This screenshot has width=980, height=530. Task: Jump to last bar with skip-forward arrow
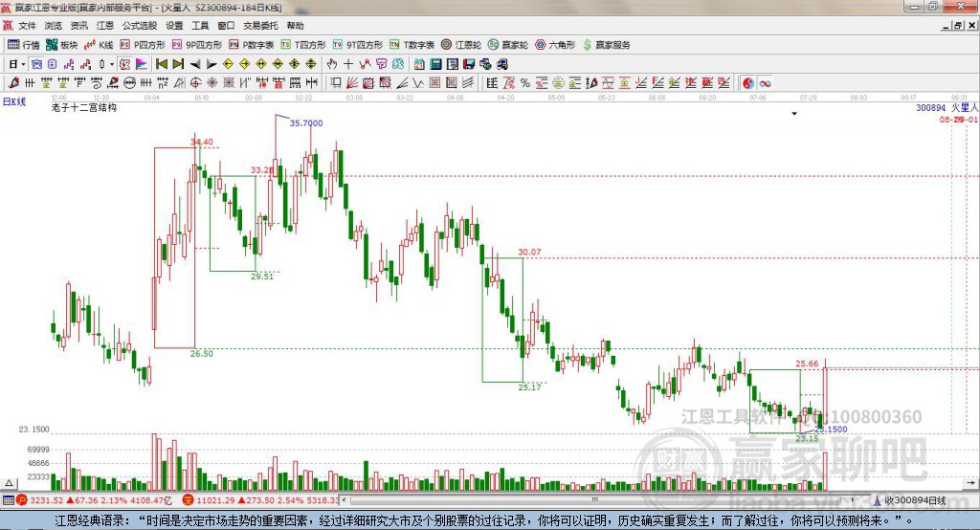(x=178, y=64)
